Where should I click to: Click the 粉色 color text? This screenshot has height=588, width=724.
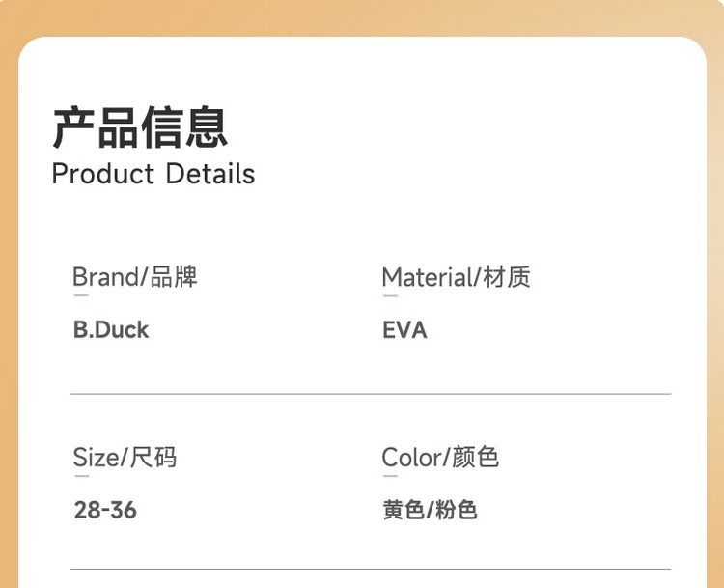(x=456, y=510)
